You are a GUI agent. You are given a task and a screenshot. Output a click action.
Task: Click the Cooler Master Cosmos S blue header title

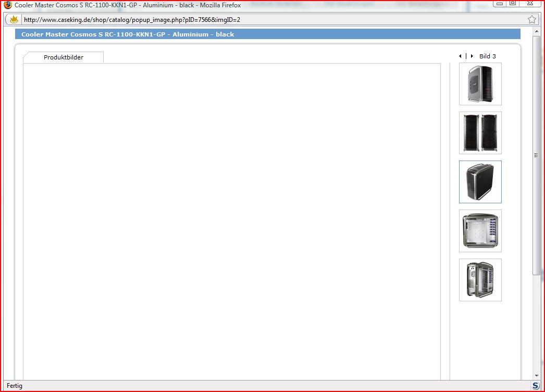click(128, 34)
